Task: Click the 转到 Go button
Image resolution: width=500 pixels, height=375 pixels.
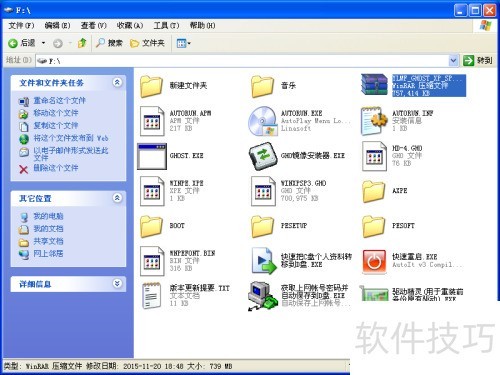Action: (x=478, y=60)
